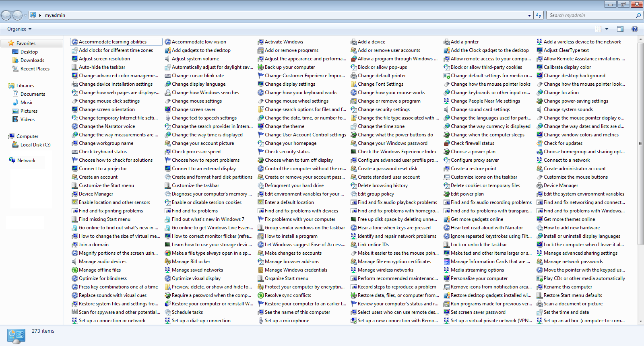The height and width of the screenshot is (346, 644).
Task: Click in the Search myadmin field
Action: pos(591,15)
